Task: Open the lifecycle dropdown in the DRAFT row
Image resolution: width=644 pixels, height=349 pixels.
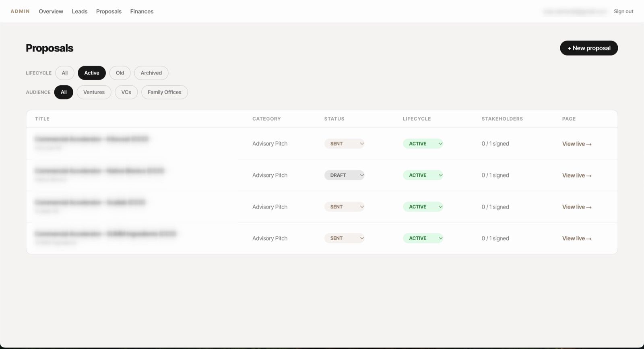Action: pos(423,175)
